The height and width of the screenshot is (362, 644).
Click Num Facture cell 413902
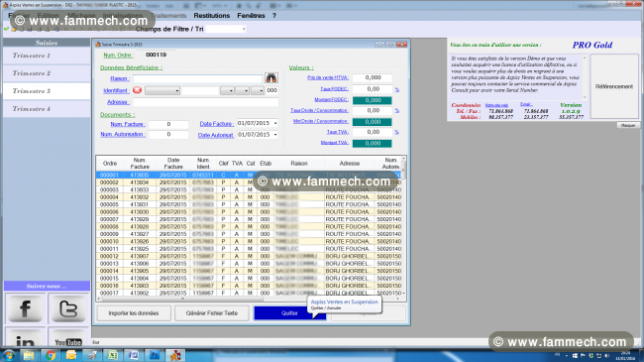coord(140,293)
